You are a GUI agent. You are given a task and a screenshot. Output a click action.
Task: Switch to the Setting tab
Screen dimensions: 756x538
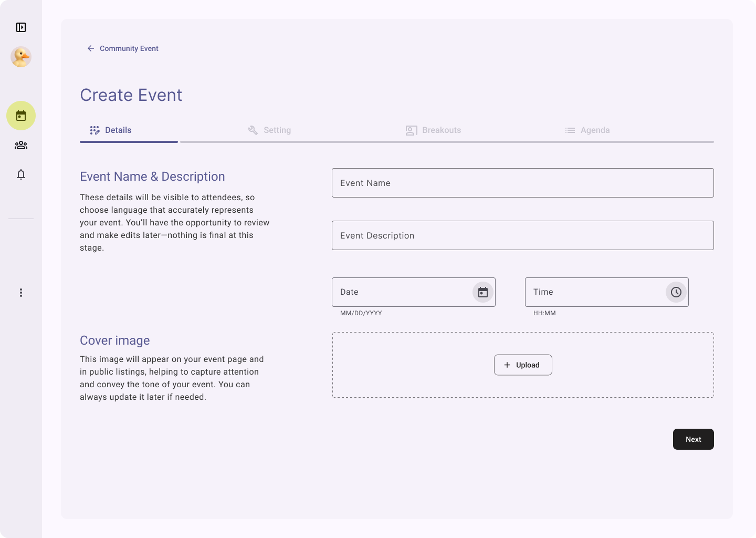[270, 130]
